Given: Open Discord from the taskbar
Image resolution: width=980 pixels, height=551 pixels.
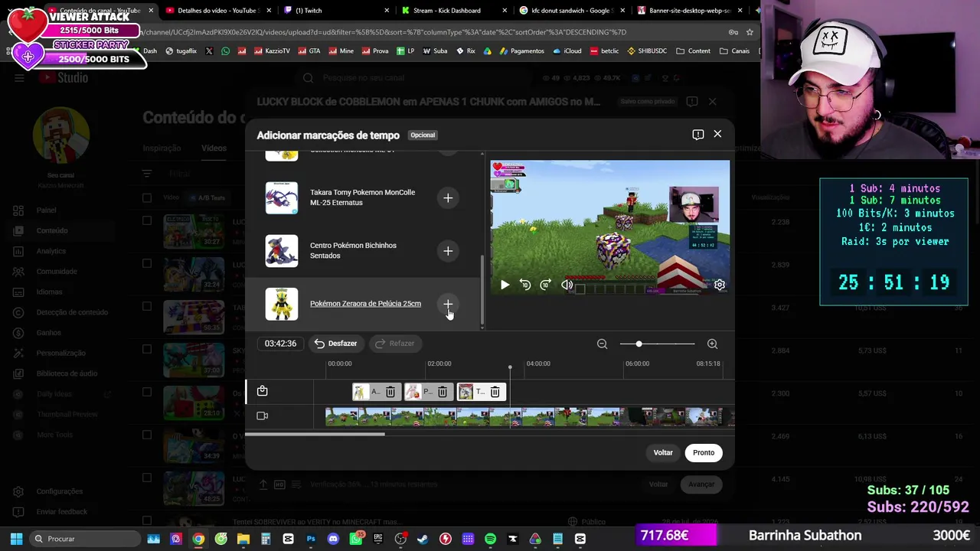Looking at the screenshot, I should pyautogui.click(x=333, y=539).
